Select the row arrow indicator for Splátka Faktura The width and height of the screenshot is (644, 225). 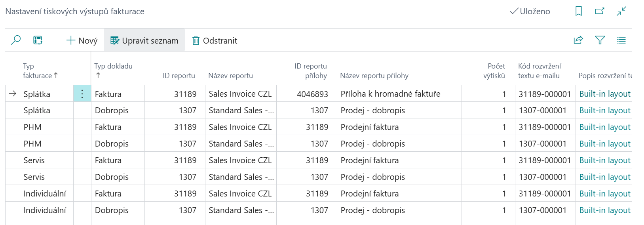tap(13, 94)
